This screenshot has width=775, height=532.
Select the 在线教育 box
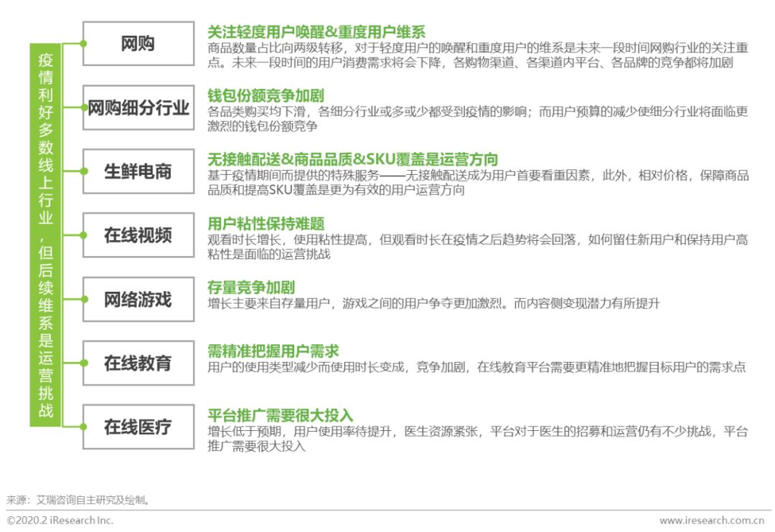click(x=138, y=364)
